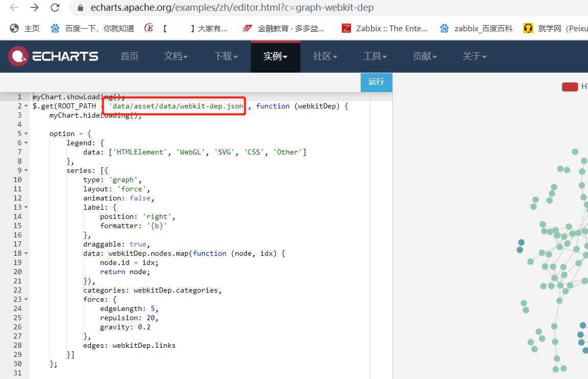Image resolution: width=588 pixels, height=379 pixels.
Task: Click 'force' layout value on line 11
Action: pyautogui.click(x=131, y=189)
